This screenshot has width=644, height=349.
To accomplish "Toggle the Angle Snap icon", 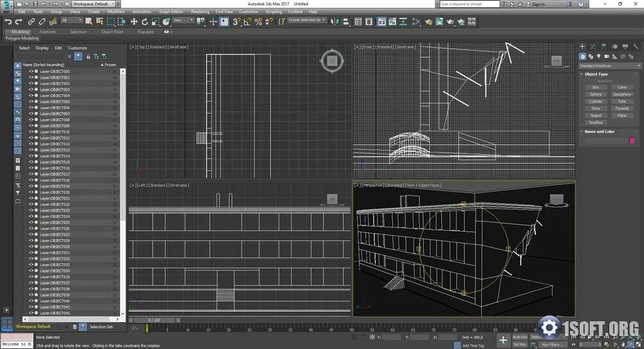I will coord(247,21).
